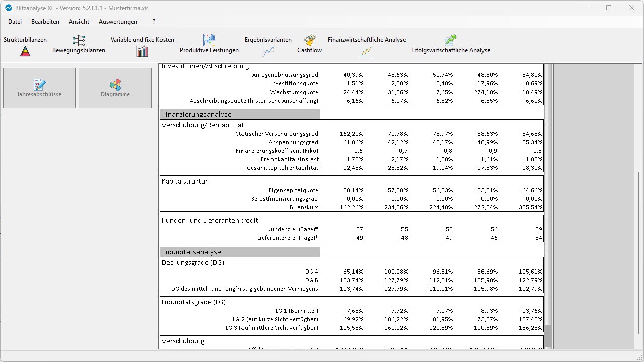This screenshot has width=644, height=362.
Task: Click the Blitzanalyse XL app icon in title bar
Action: (x=8, y=8)
